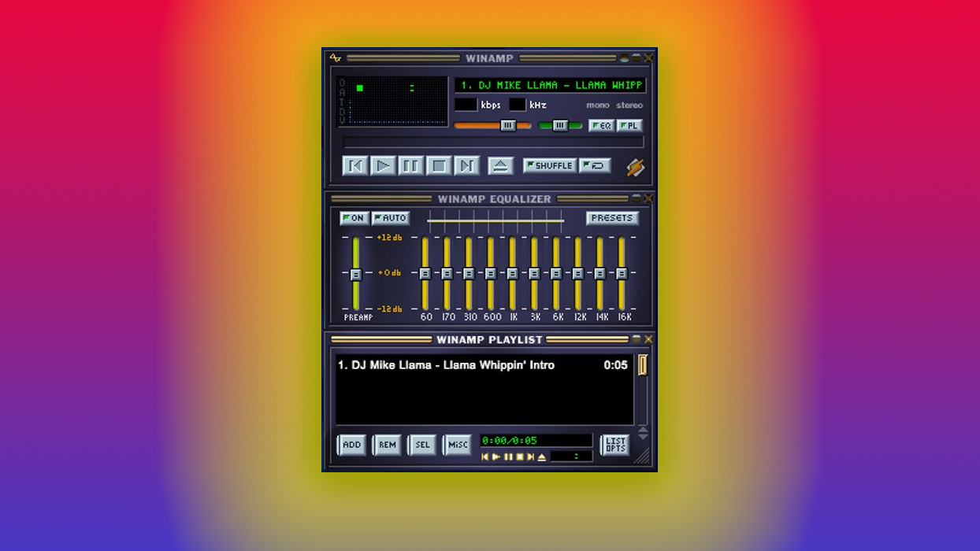Open the playlist MISC menu
The image size is (980, 551).
(x=458, y=445)
